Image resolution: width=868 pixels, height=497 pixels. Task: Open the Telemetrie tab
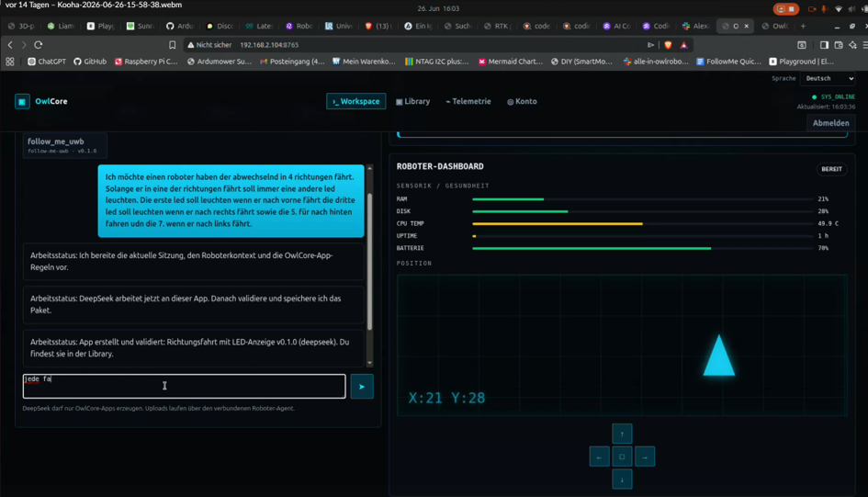tap(468, 101)
